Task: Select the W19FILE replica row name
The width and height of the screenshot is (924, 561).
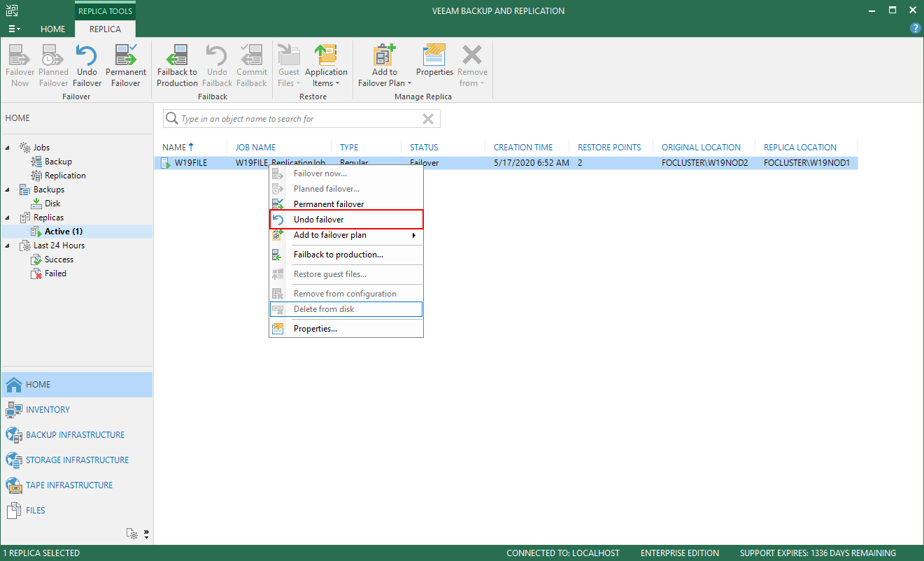Action: pos(191,163)
